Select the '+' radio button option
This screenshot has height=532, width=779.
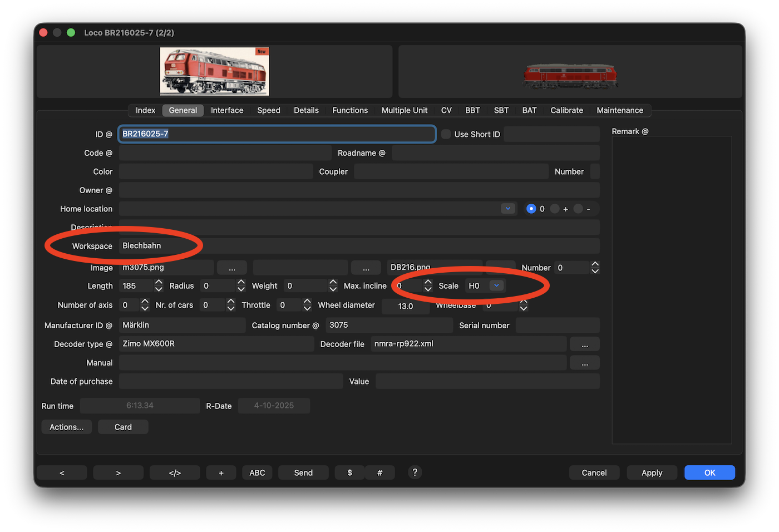tap(555, 209)
